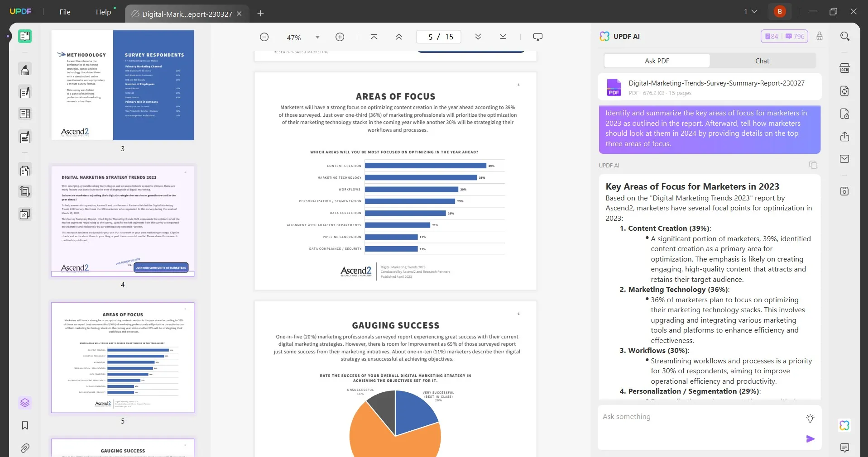This screenshot has height=457, width=868.
Task: Open the AI cleanup brush icon
Action: (820, 36)
